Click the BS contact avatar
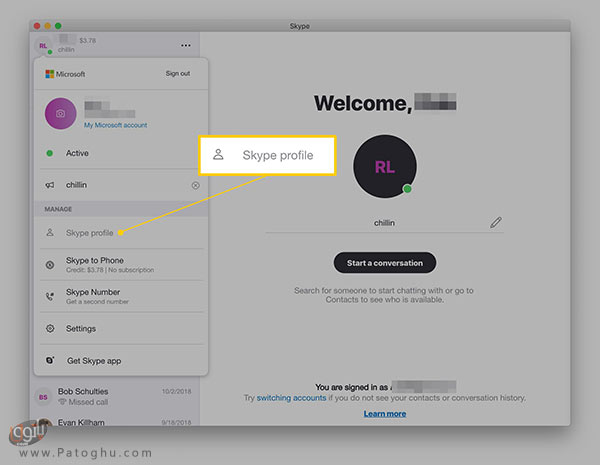The height and width of the screenshot is (465, 600). click(x=43, y=397)
